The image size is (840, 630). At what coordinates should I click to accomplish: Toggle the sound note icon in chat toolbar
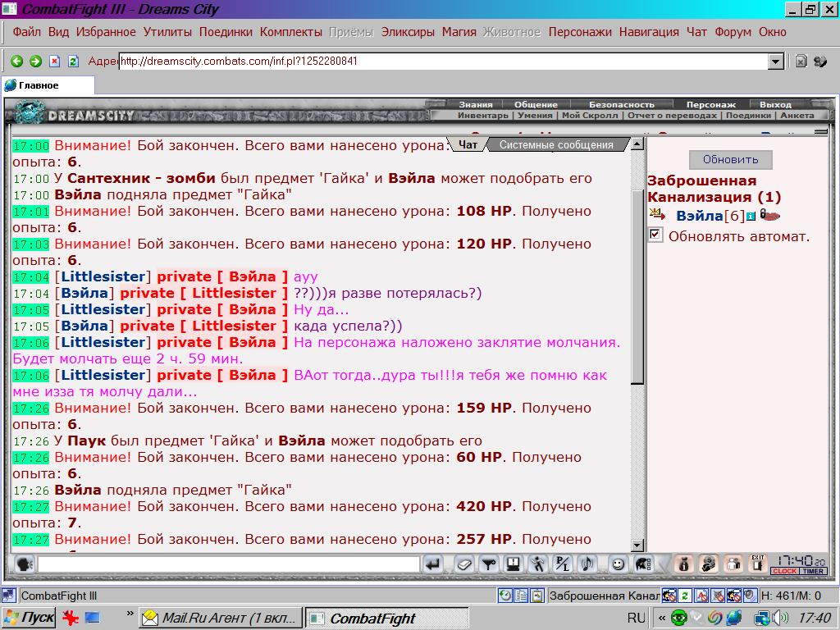point(587,564)
